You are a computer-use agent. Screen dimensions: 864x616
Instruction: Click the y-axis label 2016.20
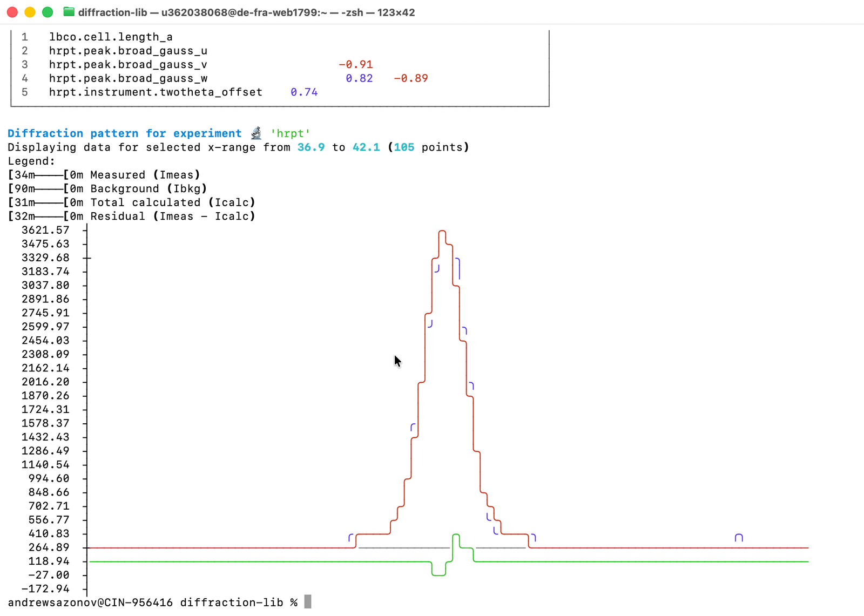pos(45,382)
